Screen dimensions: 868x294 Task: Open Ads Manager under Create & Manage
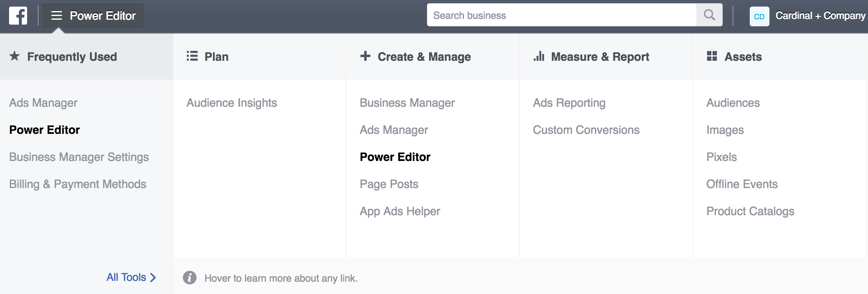(x=394, y=130)
